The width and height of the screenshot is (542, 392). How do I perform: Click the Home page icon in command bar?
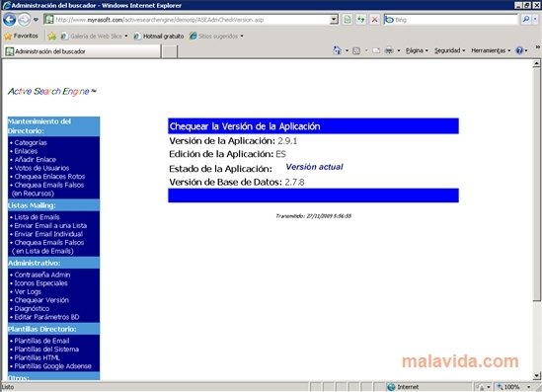click(x=337, y=50)
